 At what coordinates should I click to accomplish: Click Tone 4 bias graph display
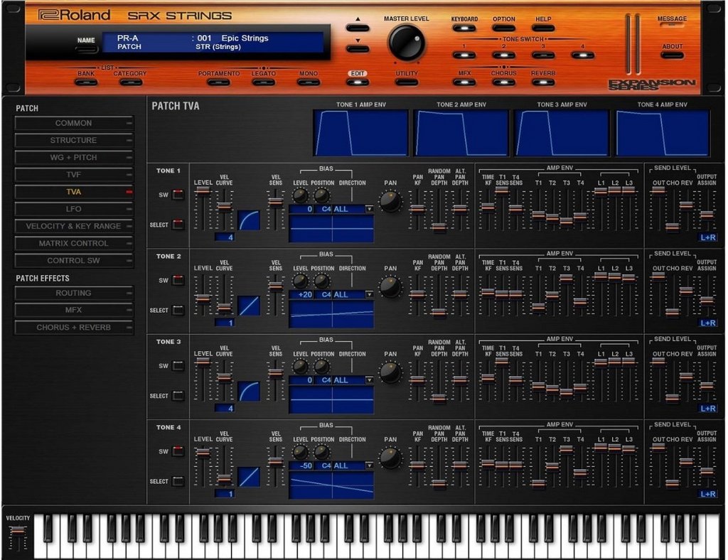tap(331, 485)
